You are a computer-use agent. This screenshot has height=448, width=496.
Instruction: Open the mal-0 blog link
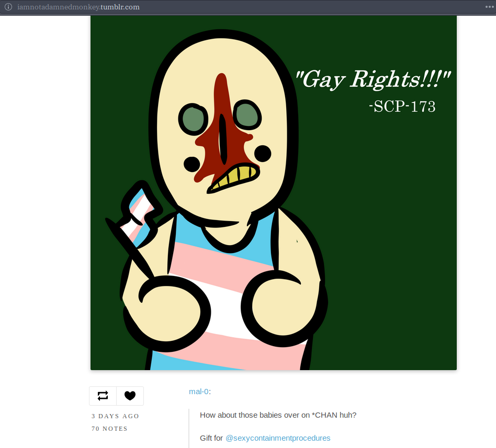(199, 392)
